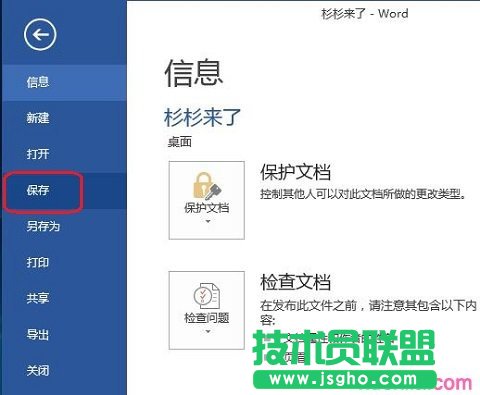Image resolution: width=480 pixels, height=395 pixels.
Task: Click the window title 杉杉来了 - Word
Action: coord(365,14)
